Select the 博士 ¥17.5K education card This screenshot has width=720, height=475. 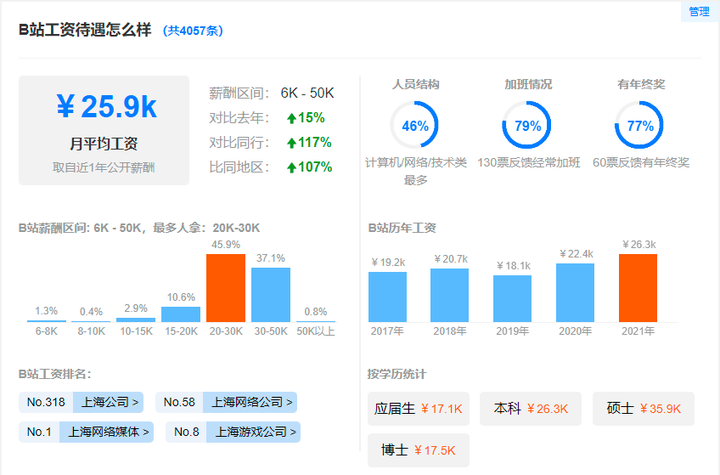pyautogui.click(x=418, y=450)
